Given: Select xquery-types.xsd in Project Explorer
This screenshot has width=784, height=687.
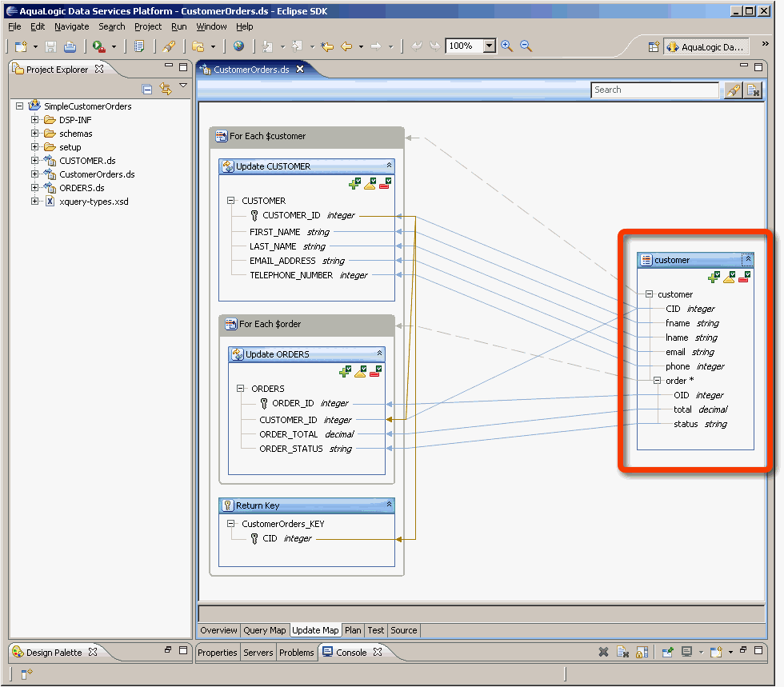Looking at the screenshot, I should coord(94,202).
